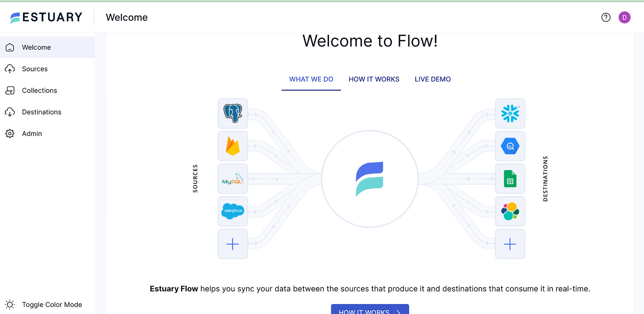The width and height of the screenshot is (644, 314).
Task: Open the user avatar D menu
Action: [625, 17]
